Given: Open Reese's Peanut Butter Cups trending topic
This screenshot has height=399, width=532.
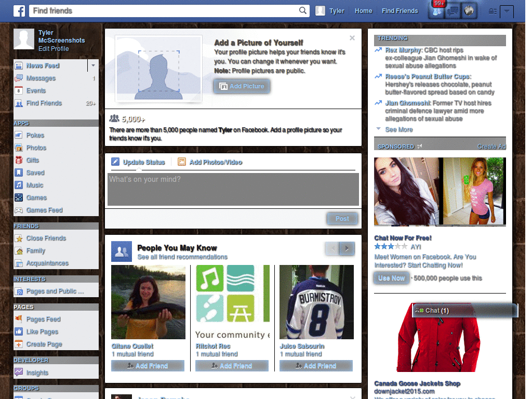Looking at the screenshot, I should (428, 76).
